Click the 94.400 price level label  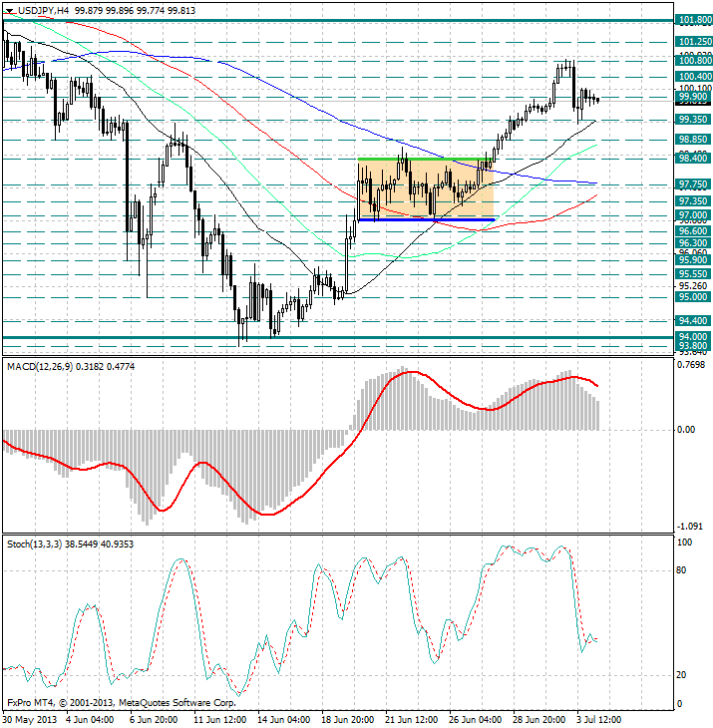(x=693, y=321)
